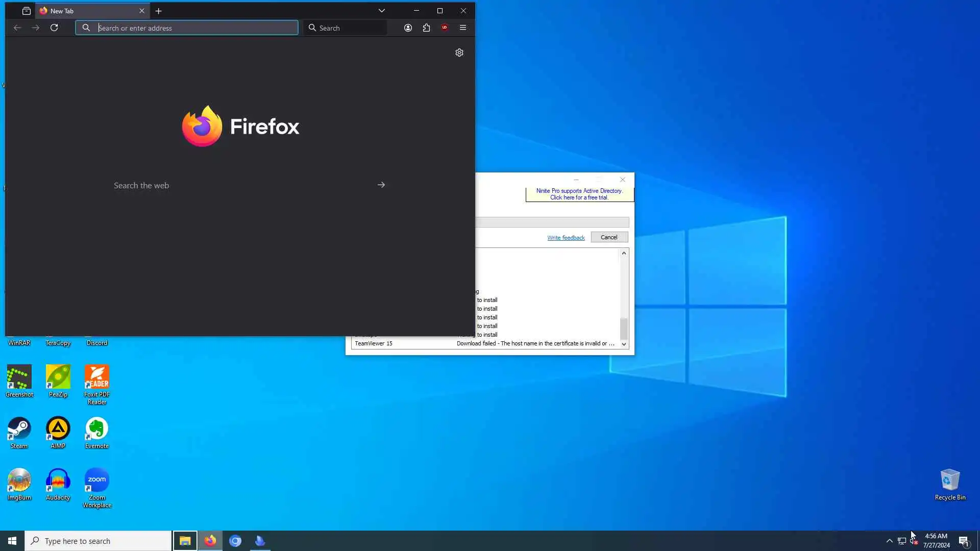This screenshot has width=980, height=551.
Task: Open the Write feedback link
Action: [566, 238]
